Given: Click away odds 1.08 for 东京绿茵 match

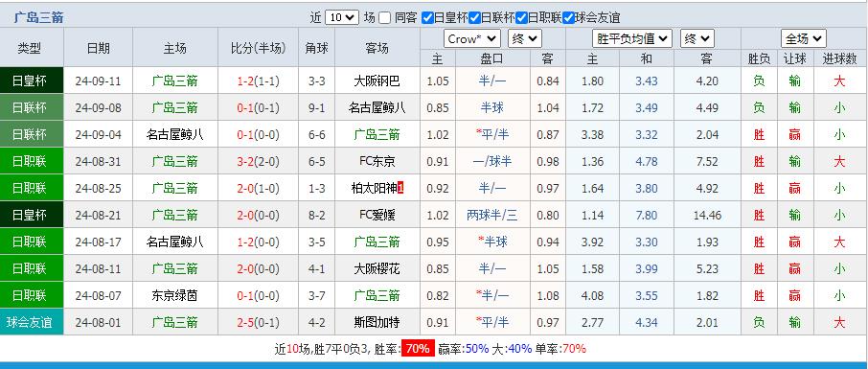Looking at the screenshot, I should (548, 296).
